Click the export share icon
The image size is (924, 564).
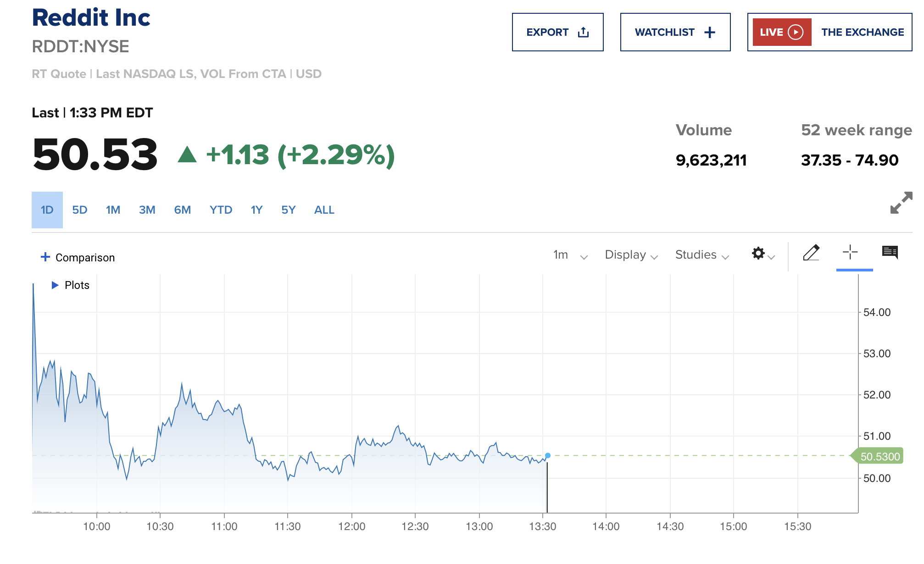pos(583,32)
